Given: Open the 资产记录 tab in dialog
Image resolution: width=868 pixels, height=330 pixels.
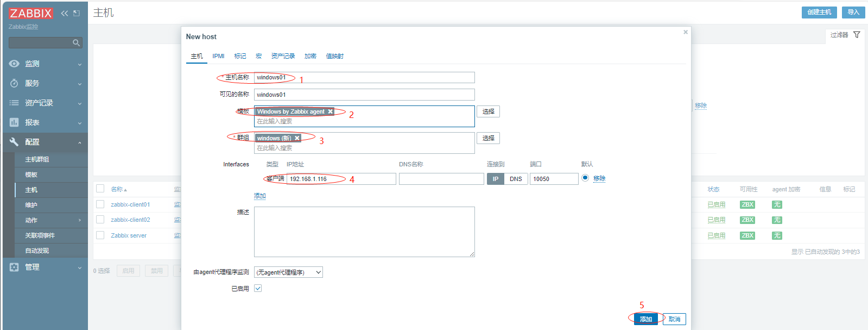Looking at the screenshot, I should point(283,56).
